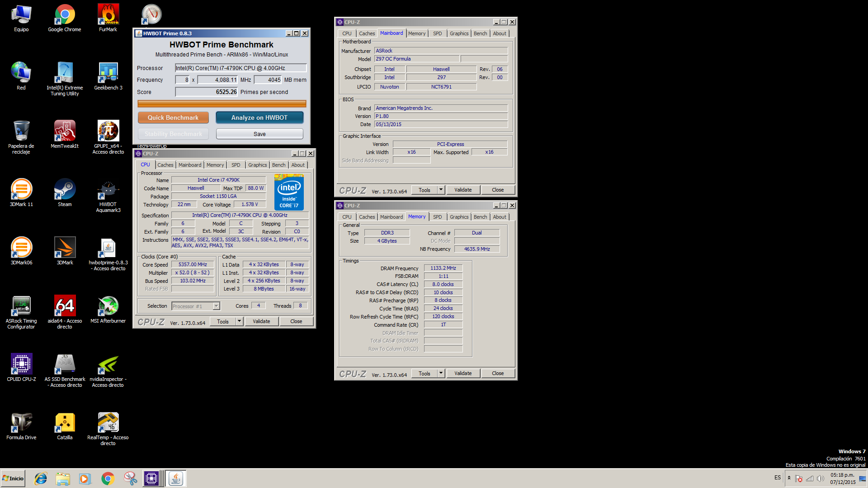Click the HWBOT Prime progress bar
The image size is (868, 488).
pos(222,103)
